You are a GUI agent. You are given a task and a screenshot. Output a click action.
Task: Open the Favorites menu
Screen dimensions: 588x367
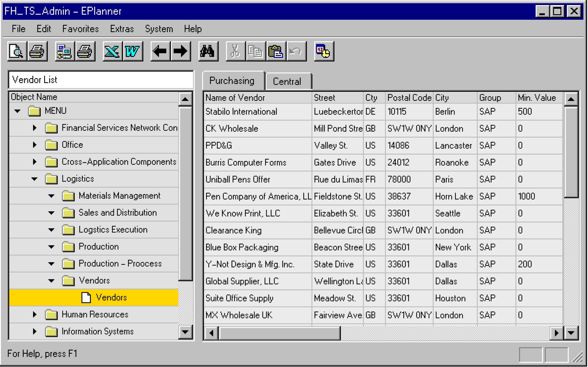pos(80,29)
